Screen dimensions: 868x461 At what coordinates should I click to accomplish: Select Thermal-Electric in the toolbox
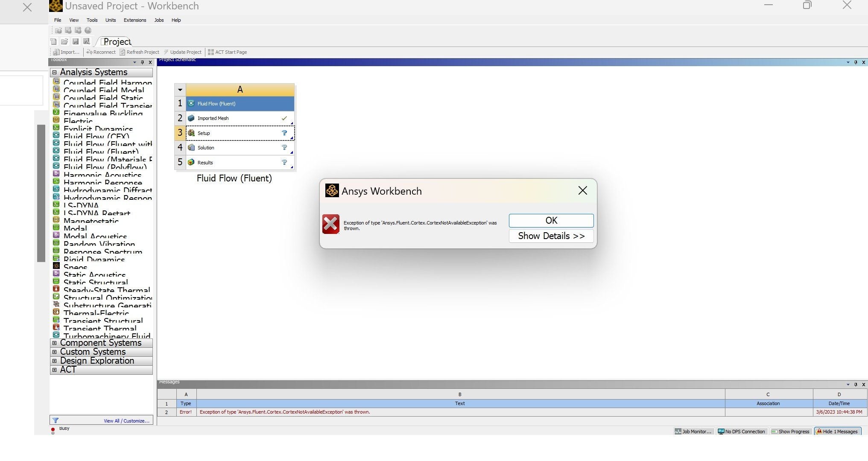coord(96,313)
